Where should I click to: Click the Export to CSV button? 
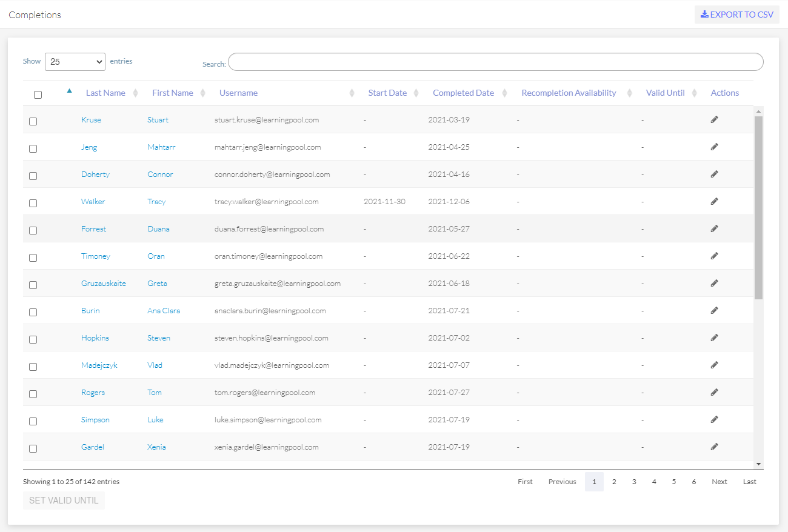(x=736, y=14)
